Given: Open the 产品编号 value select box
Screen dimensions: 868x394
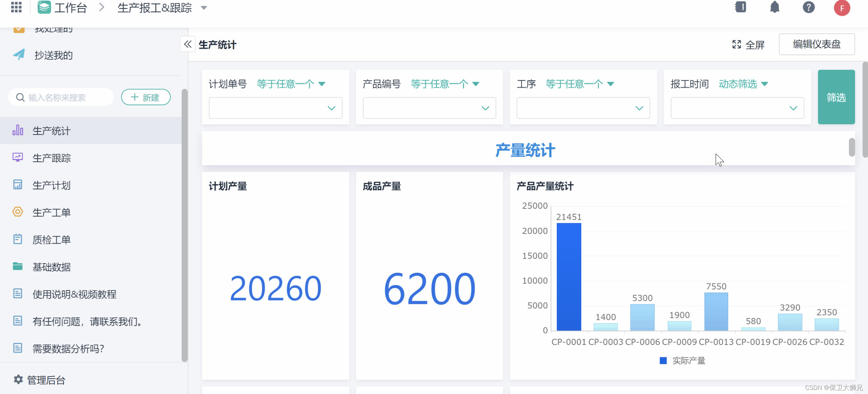Looking at the screenshot, I should click(x=429, y=108).
